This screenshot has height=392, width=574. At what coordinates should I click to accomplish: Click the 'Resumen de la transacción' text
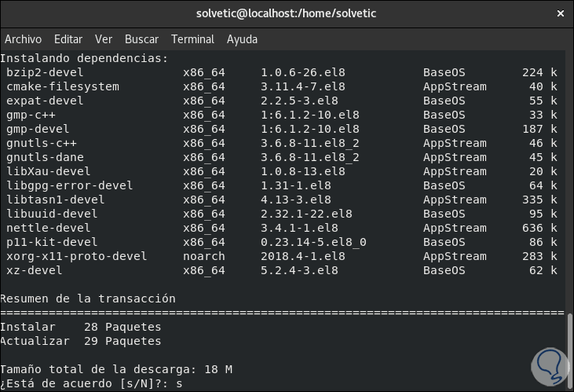point(88,299)
